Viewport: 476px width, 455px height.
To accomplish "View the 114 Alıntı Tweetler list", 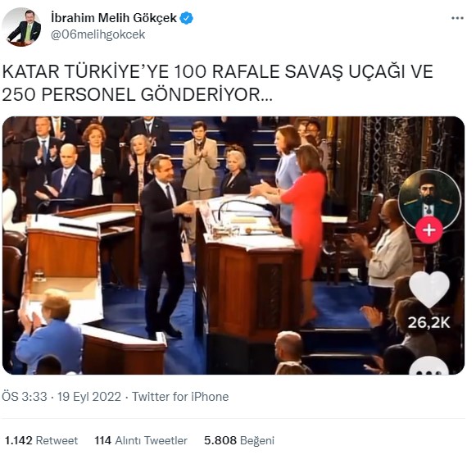I will (141, 440).
